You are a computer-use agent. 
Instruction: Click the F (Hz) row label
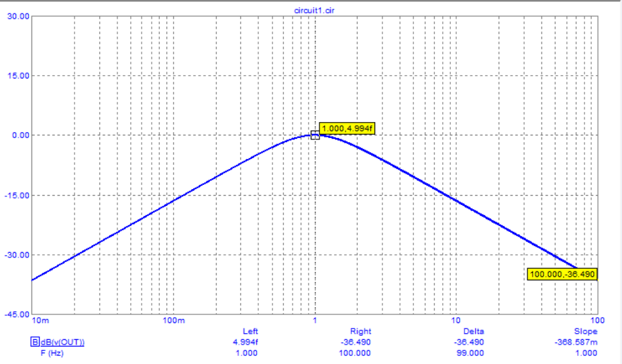(x=52, y=353)
